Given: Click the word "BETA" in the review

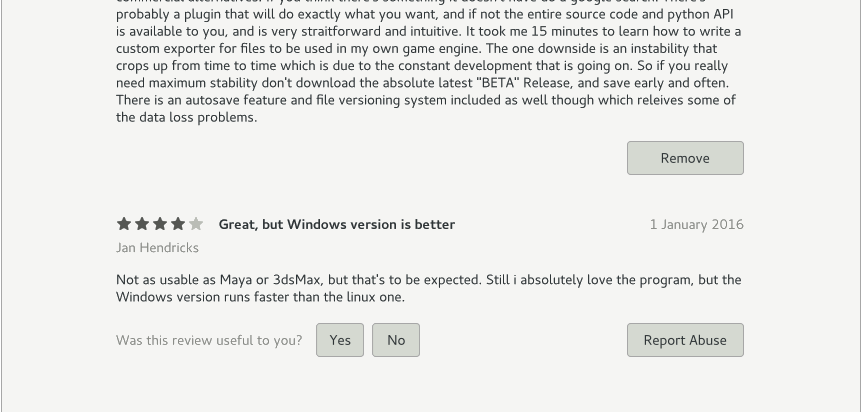Looking at the screenshot, I should [x=497, y=83].
